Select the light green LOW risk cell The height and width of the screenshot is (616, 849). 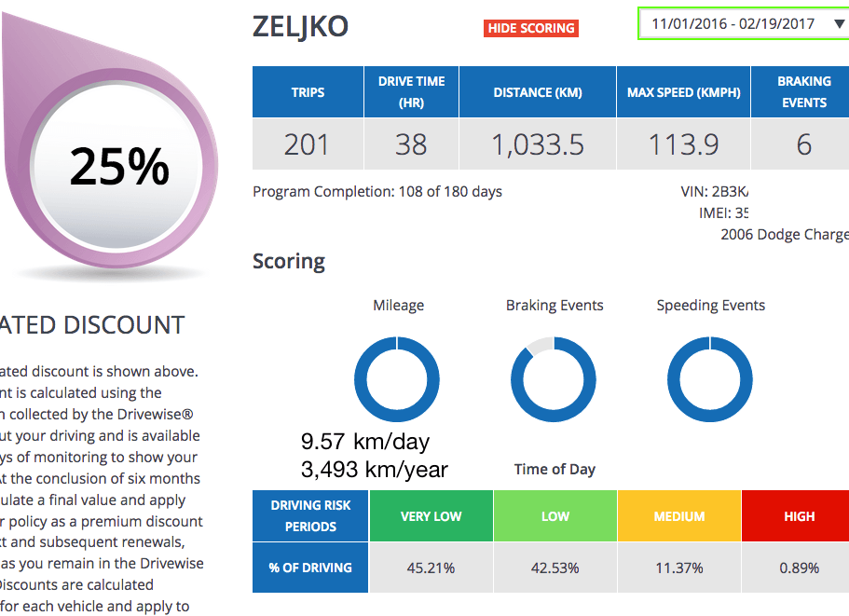(x=555, y=516)
